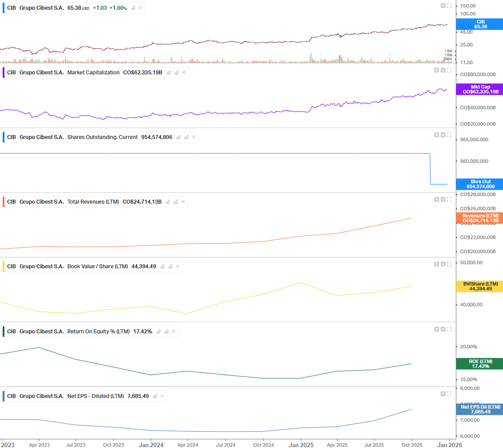Remove the Market Capitalization series with its X

pos(184,73)
